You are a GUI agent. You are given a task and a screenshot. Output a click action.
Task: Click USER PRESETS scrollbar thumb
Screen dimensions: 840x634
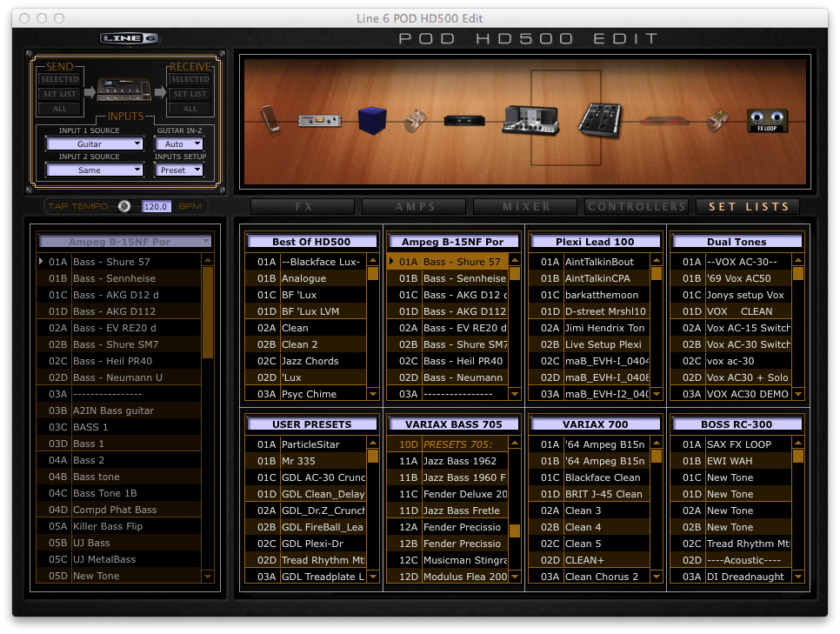(x=373, y=456)
